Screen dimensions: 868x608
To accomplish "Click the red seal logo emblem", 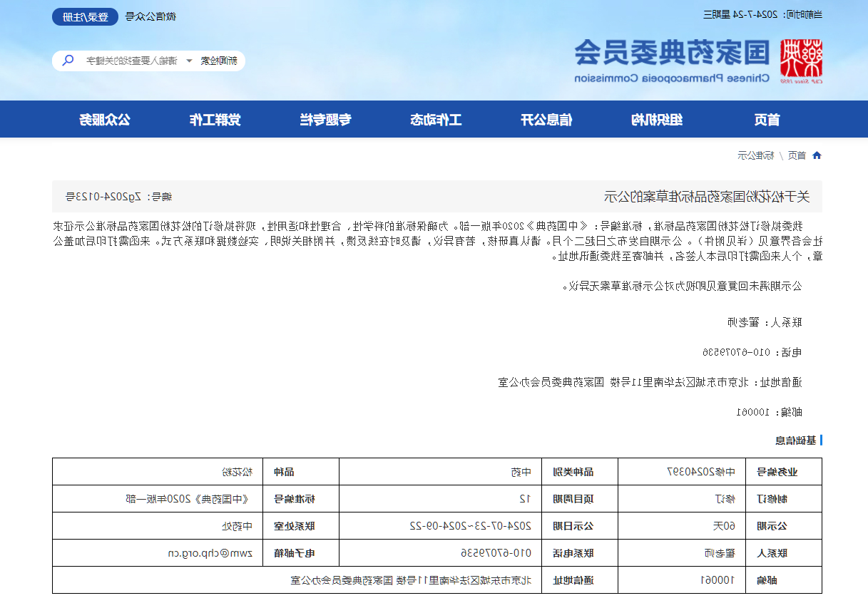I will pos(801,59).
